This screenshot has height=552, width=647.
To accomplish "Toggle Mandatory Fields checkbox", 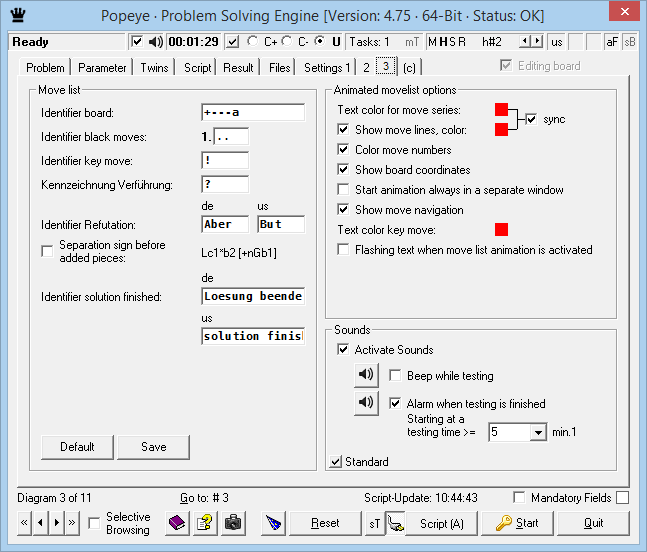I will click(519, 497).
